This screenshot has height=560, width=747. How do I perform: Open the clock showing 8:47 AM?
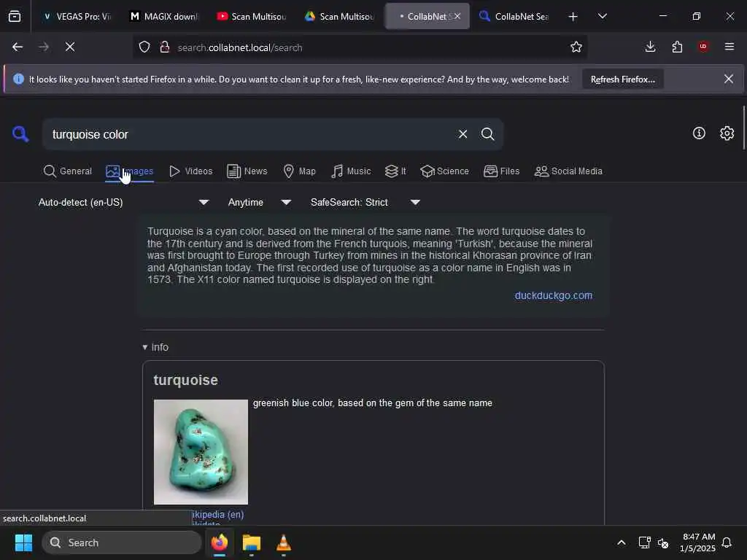[697, 542]
